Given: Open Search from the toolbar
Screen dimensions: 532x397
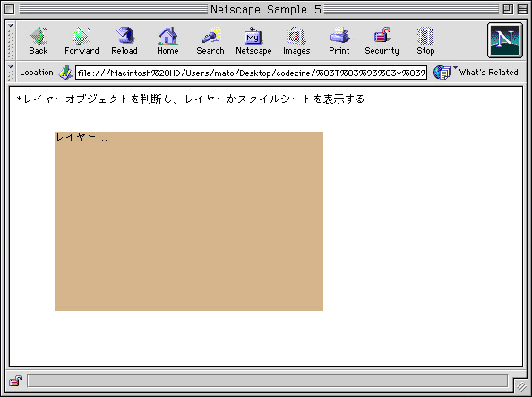Looking at the screenshot, I should pos(210,40).
